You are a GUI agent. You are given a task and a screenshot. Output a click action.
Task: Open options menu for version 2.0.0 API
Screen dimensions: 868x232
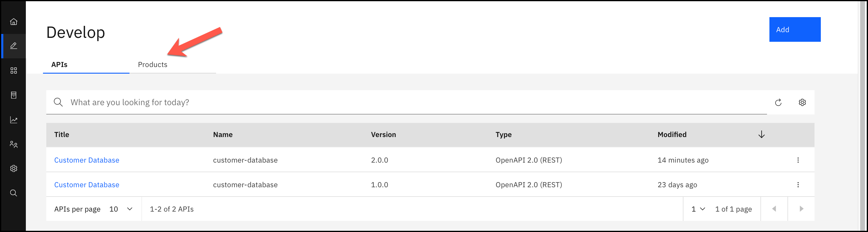click(x=798, y=160)
